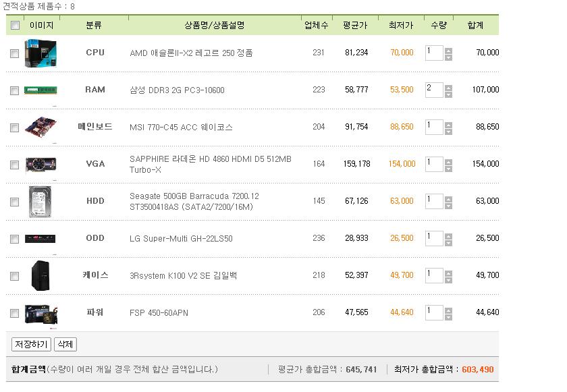
Task: Open the Samsung DDR3 RAM image
Action: click(40, 90)
